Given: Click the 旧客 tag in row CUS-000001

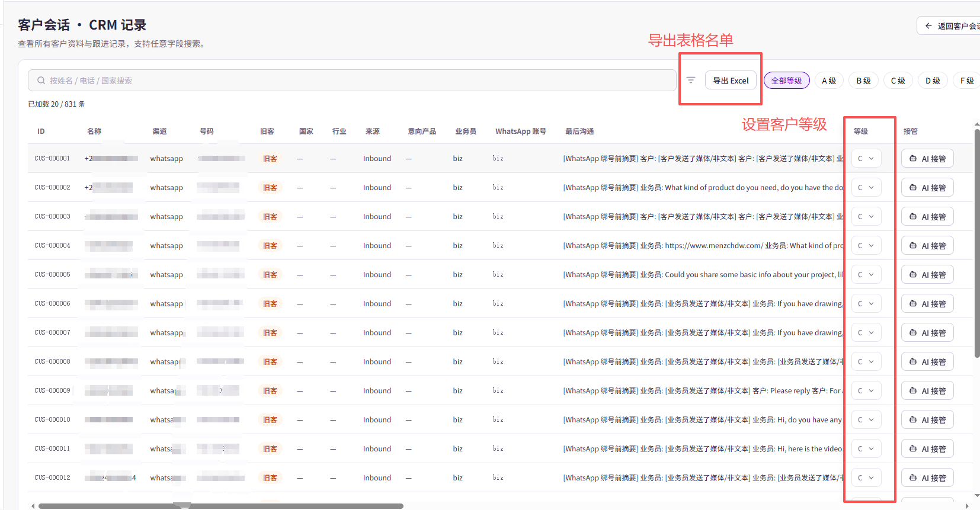Looking at the screenshot, I should (270, 159).
